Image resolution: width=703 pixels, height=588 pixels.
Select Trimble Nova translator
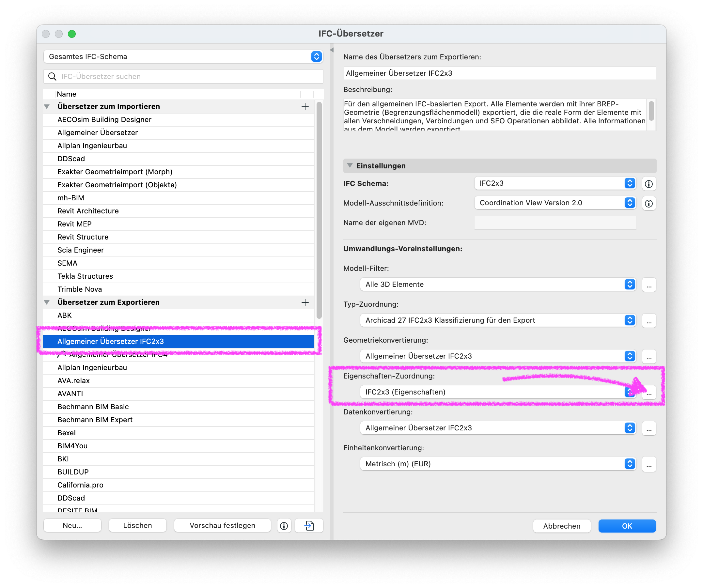click(x=179, y=289)
